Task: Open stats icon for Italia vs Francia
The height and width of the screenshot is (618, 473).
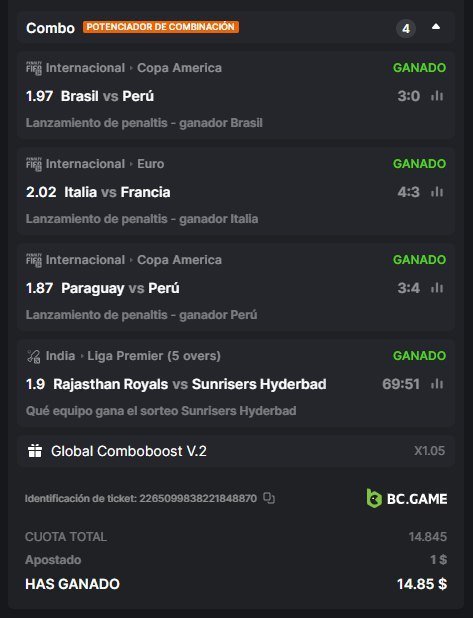Action: 437,192
